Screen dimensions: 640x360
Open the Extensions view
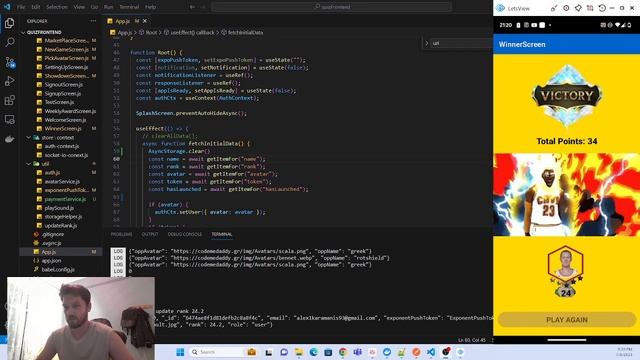pyautogui.click(x=9, y=100)
